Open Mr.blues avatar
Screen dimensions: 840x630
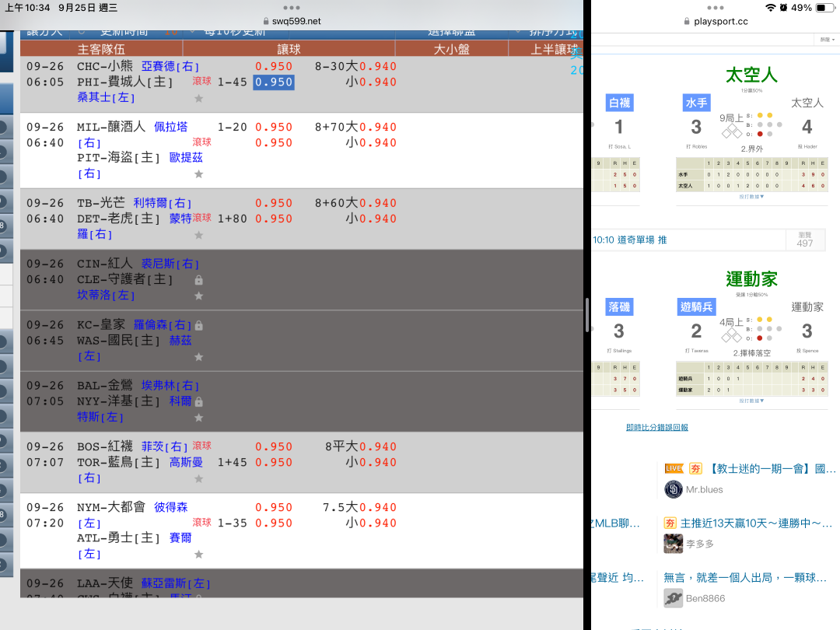pyautogui.click(x=674, y=489)
